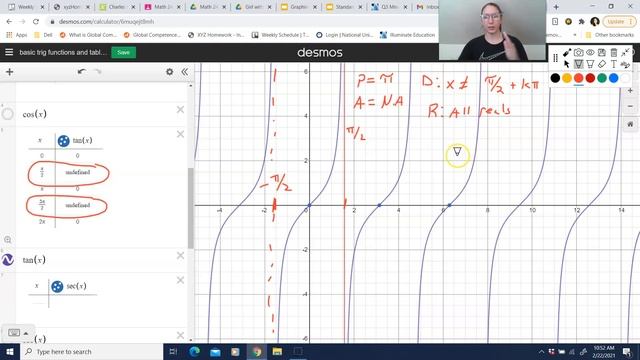Show hidden system tray icons
This screenshot has height=360, width=640.
(x=541, y=352)
